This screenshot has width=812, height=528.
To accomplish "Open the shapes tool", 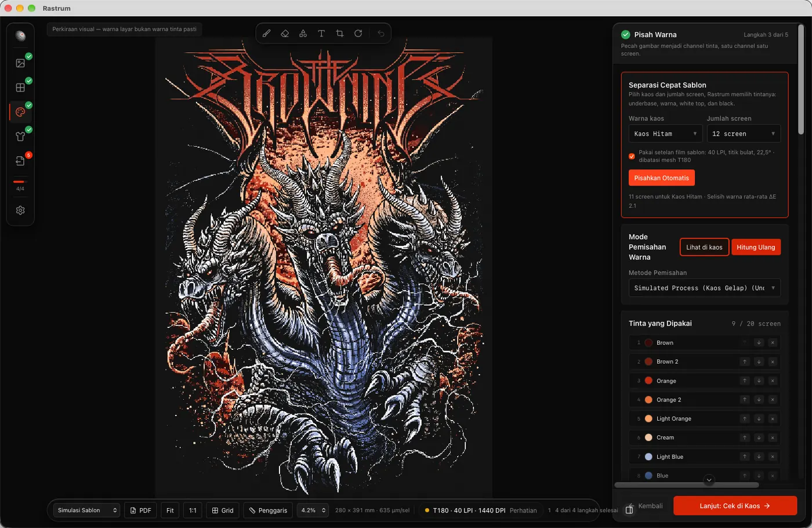I will tap(303, 34).
